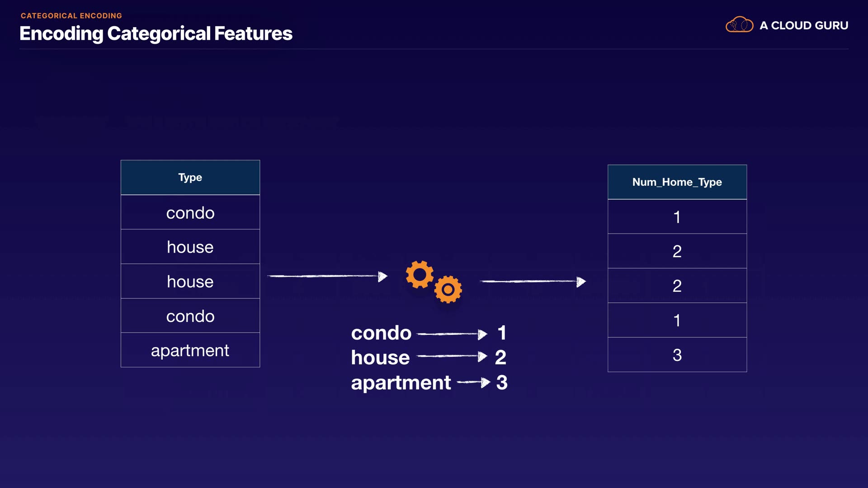This screenshot has height=488, width=868.
Task: Click the upper-left orange gear icon
Action: [420, 274]
